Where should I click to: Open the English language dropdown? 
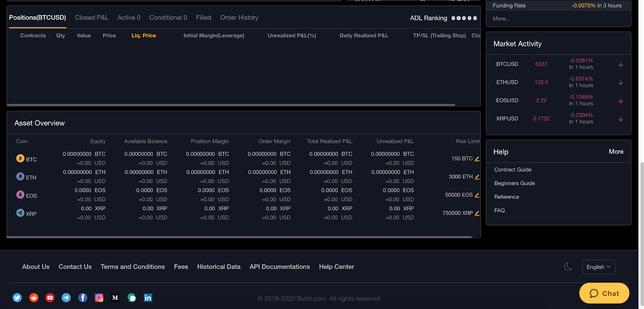[599, 267]
